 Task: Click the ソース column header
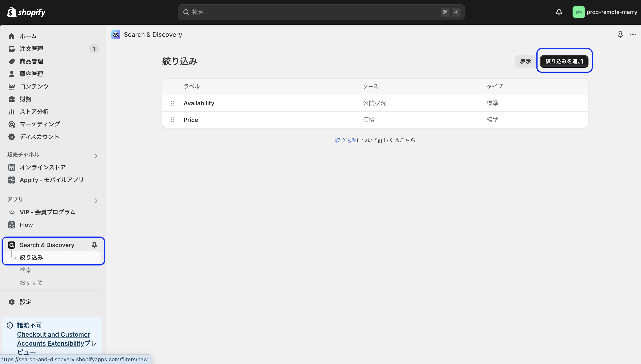(x=371, y=86)
